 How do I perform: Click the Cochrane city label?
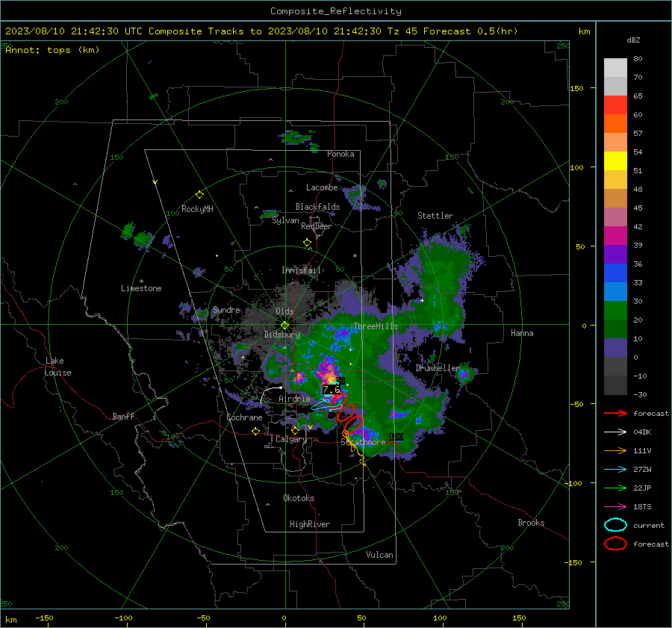(244, 417)
